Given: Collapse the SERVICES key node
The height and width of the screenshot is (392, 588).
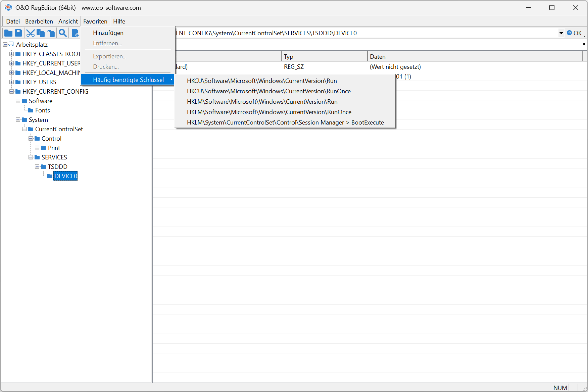Looking at the screenshot, I should (x=31, y=157).
